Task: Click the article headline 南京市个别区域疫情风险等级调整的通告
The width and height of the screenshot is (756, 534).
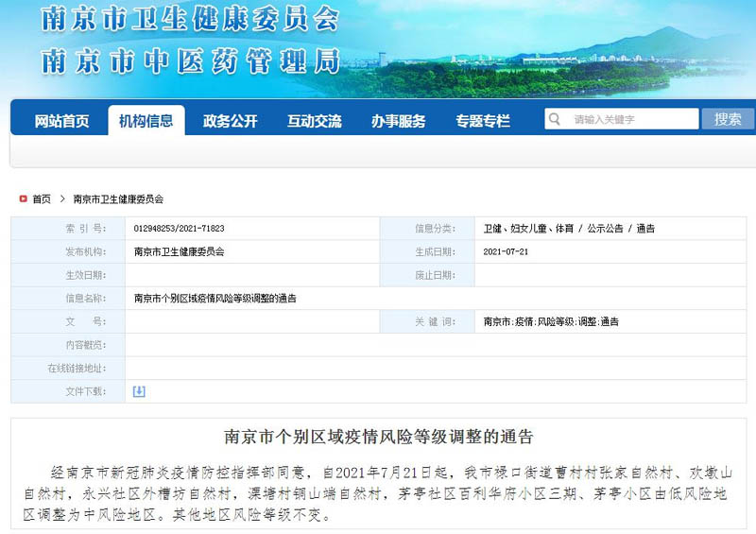Action: [x=379, y=437]
